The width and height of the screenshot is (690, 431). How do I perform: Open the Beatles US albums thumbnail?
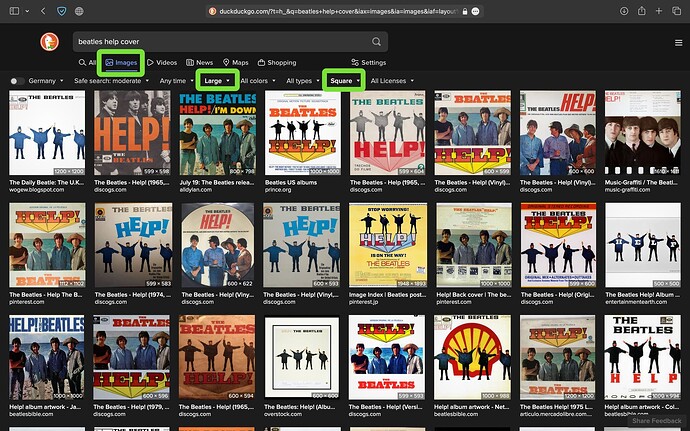[303, 133]
